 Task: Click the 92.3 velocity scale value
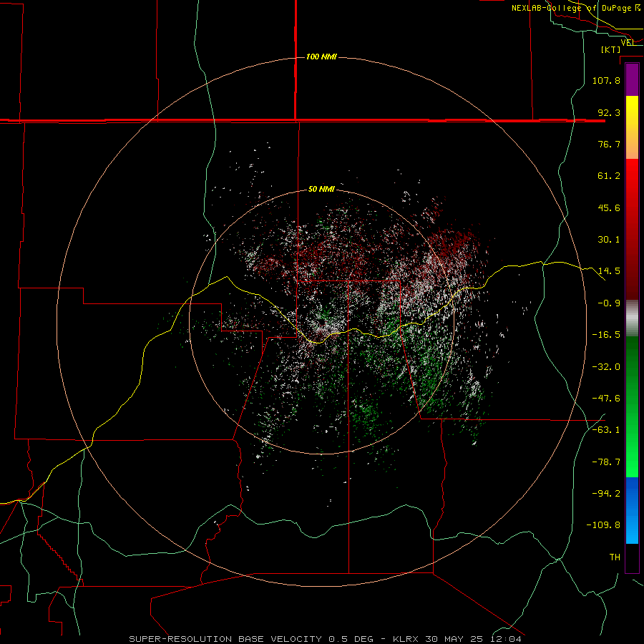pyautogui.click(x=609, y=112)
